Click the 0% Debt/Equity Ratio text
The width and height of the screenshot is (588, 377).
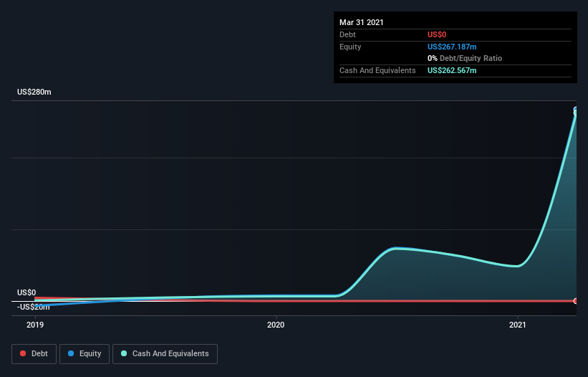(465, 59)
